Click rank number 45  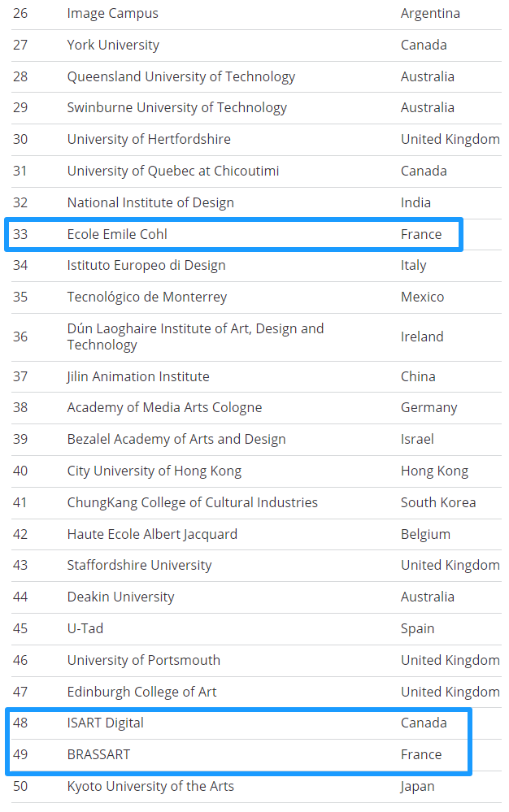click(x=20, y=628)
